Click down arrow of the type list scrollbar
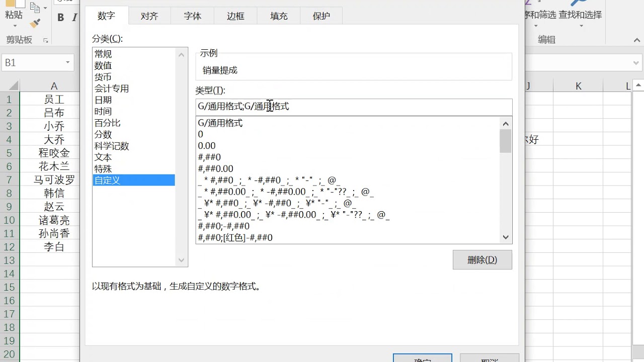 tap(506, 237)
